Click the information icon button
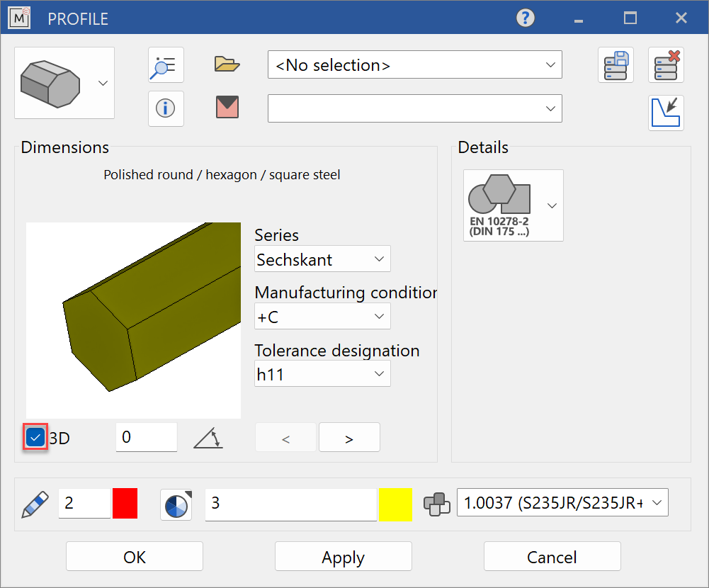The width and height of the screenshot is (709, 588). [x=166, y=108]
